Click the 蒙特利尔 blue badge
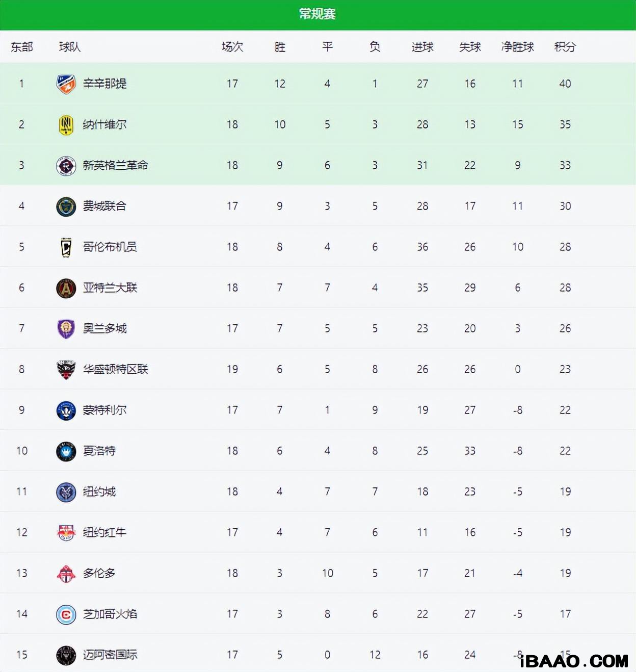This screenshot has height=672, width=636. (66, 410)
